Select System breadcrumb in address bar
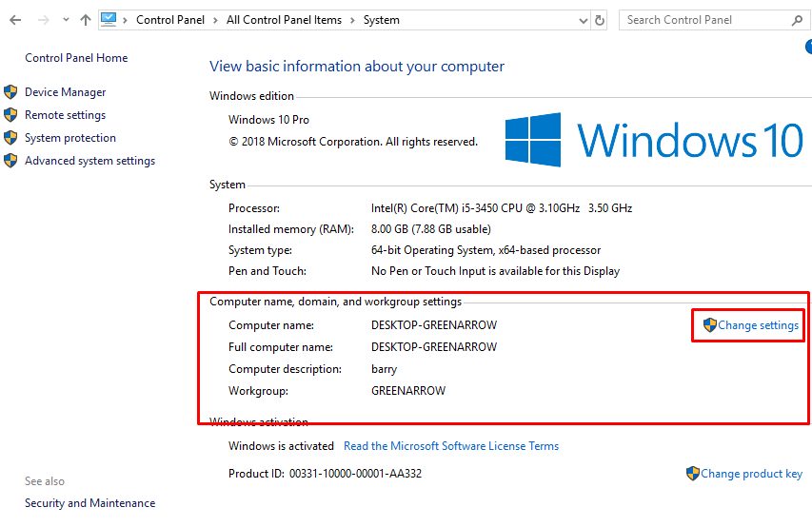Viewport: 812px width, 527px height. (x=381, y=20)
